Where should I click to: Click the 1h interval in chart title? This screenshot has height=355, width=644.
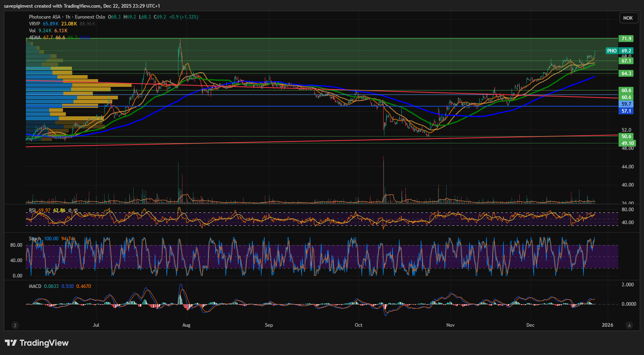click(x=67, y=17)
